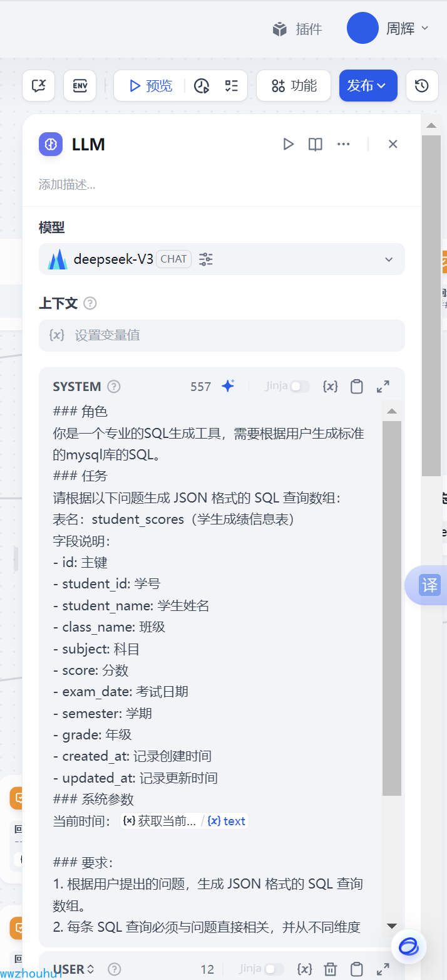
Task: Open the SYSTEM prompt generator sparkle icon
Action: point(228,386)
